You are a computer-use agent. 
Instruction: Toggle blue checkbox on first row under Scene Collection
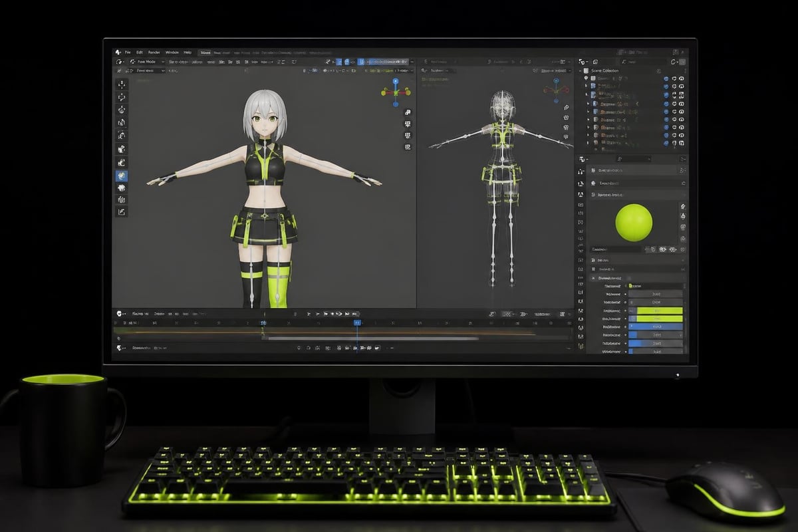666,78
